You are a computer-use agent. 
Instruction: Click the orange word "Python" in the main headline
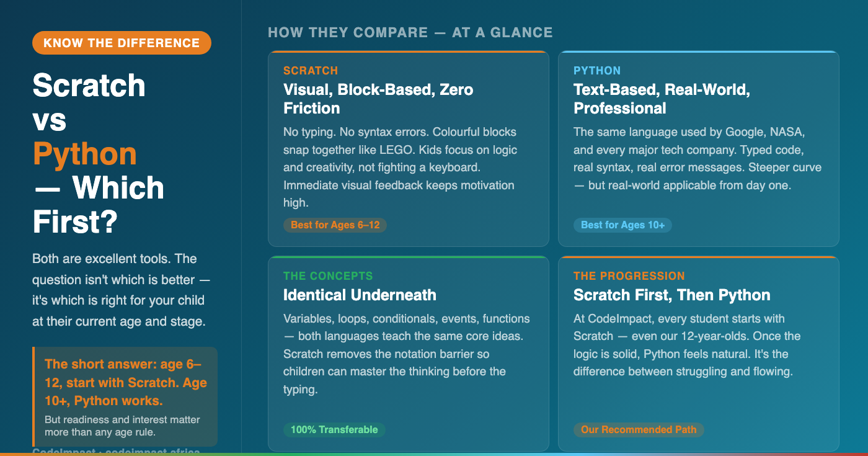coord(84,154)
